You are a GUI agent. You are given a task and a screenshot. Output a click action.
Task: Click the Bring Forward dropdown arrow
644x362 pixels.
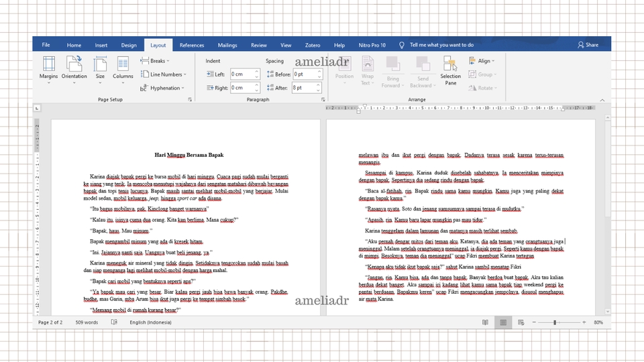tap(402, 85)
